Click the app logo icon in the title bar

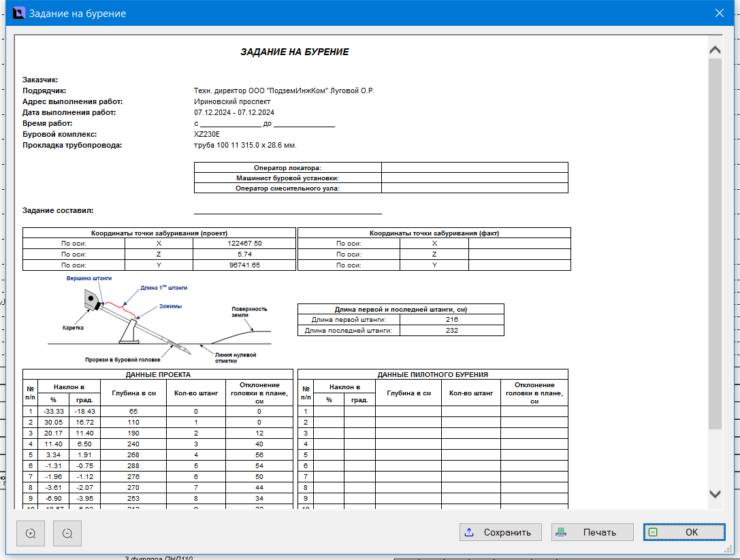point(19,13)
